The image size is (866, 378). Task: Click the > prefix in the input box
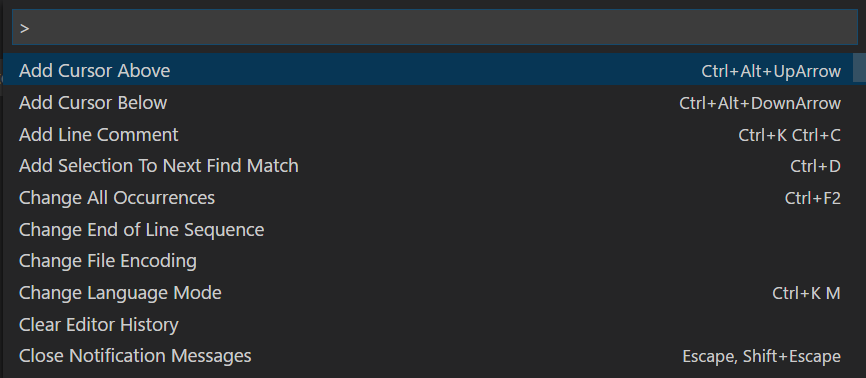pos(24,28)
